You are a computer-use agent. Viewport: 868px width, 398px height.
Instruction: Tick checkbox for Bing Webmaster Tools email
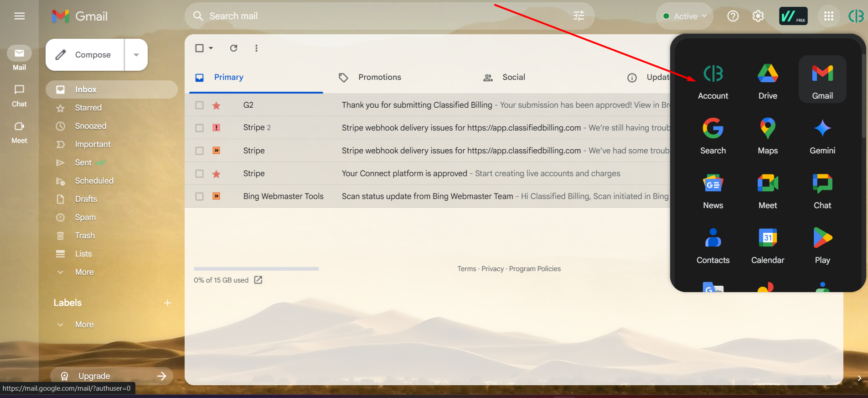click(199, 196)
